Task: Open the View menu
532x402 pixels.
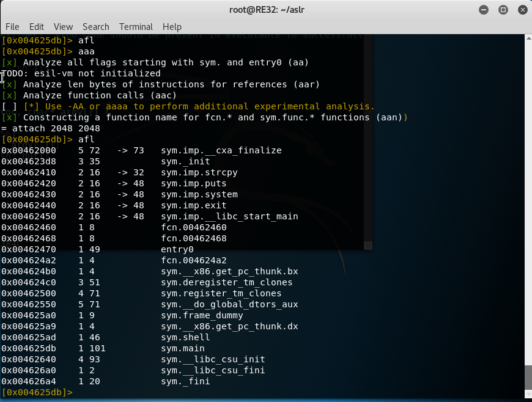Action: click(x=63, y=27)
